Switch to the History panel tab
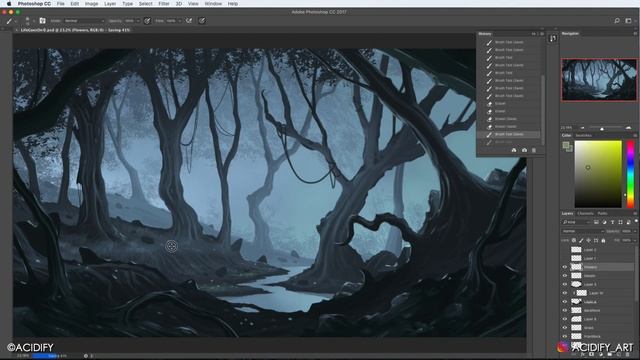This screenshot has width=640, height=360. pos(485,34)
